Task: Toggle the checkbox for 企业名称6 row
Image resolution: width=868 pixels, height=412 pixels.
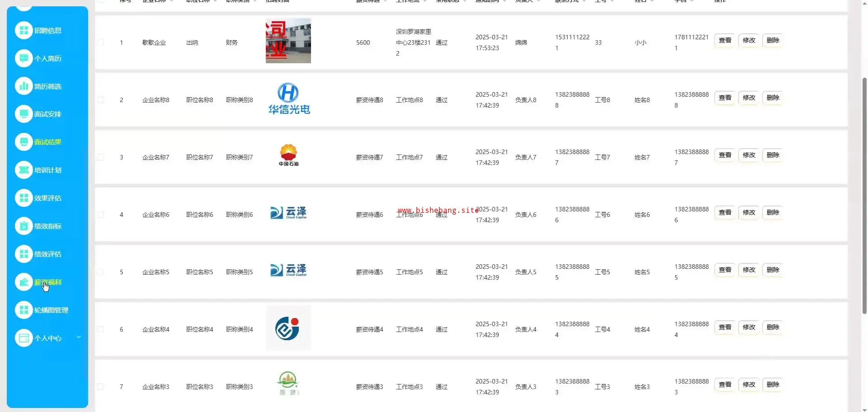Action: 100,215
